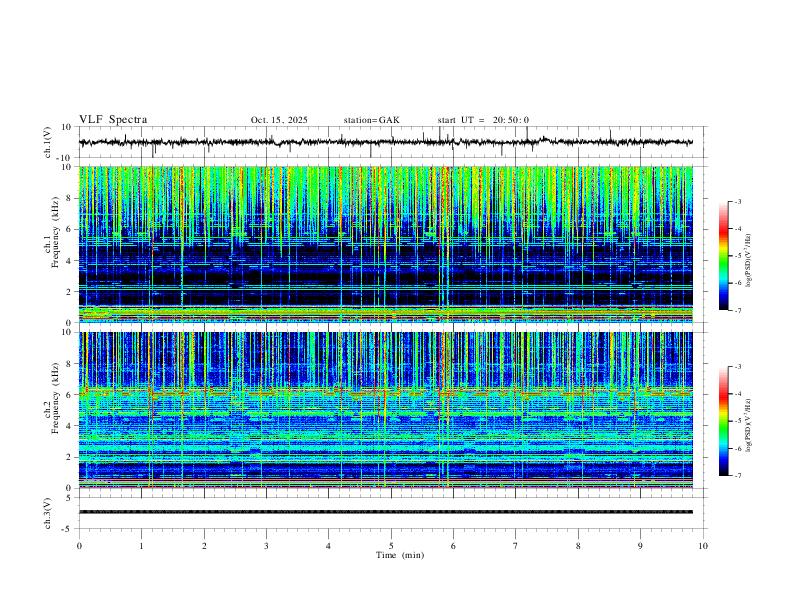Screen dimensions: 792x612
Task: Click time axis tick label "7"
Action: coord(516,546)
